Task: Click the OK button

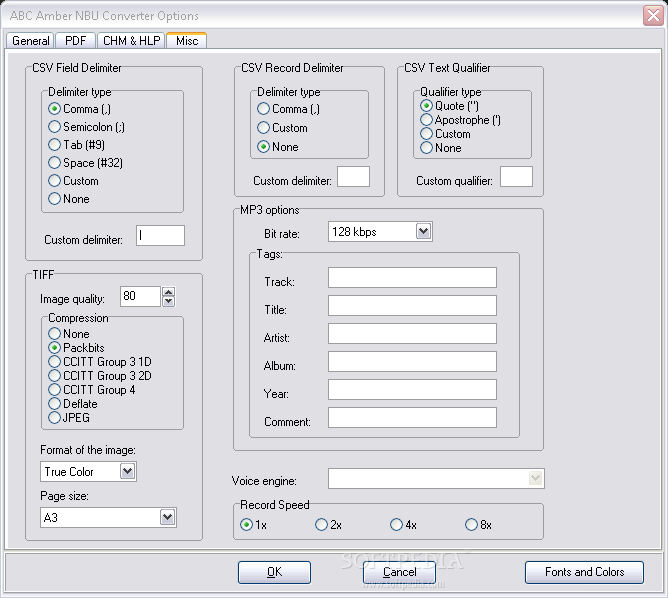Action: 274,572
